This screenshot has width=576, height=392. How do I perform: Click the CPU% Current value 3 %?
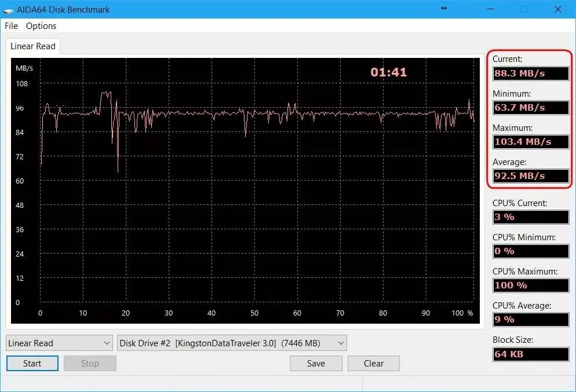pyautogui.click(x=531, y=217)
